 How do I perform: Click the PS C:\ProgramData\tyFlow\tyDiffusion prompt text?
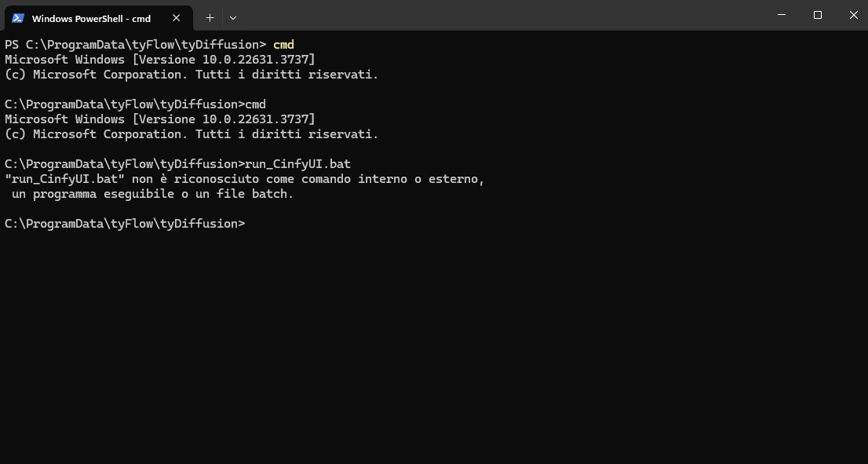coord(135,45)
